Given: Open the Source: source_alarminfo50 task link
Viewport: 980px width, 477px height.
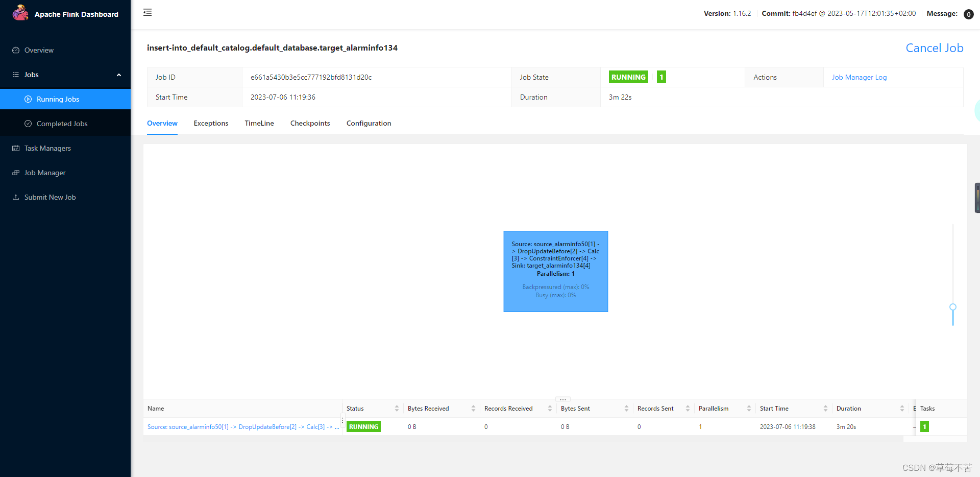Looking at the screenshot, I should click(243, 427).
